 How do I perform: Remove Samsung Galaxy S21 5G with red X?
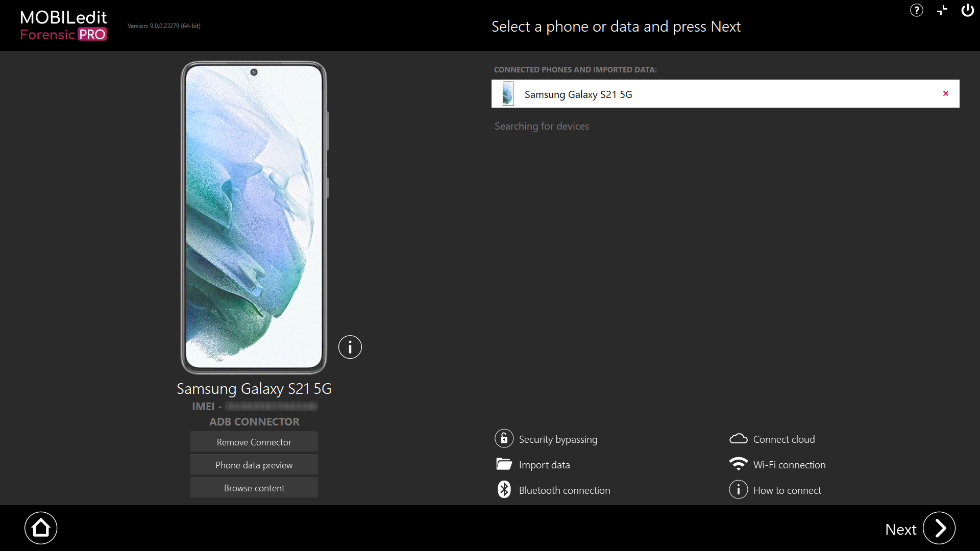(946, 93)
